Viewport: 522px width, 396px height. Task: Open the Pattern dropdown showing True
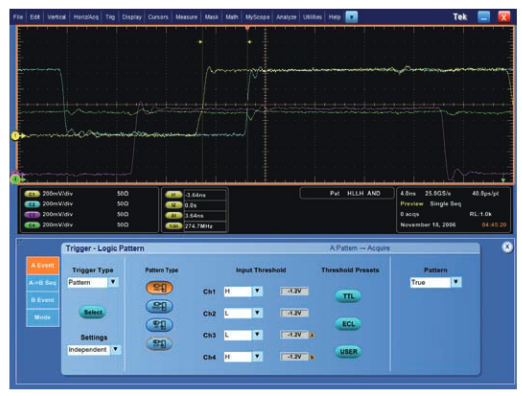click(x=456, y=282)
